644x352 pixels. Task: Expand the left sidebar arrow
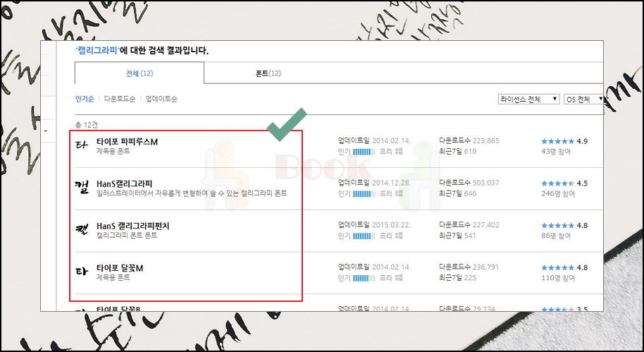tap(46, 131)
